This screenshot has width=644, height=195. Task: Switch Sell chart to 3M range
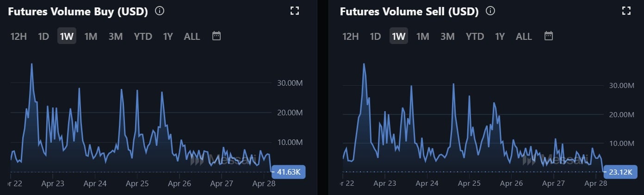coord(447,36)
